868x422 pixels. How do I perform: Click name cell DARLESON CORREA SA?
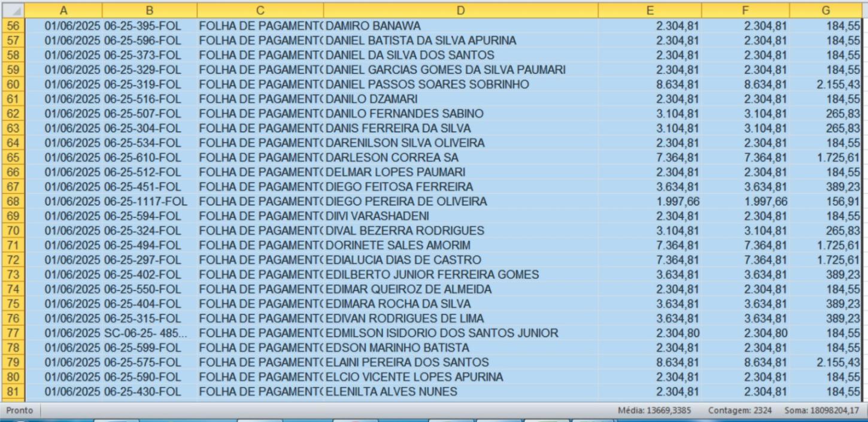coord(392,157)
